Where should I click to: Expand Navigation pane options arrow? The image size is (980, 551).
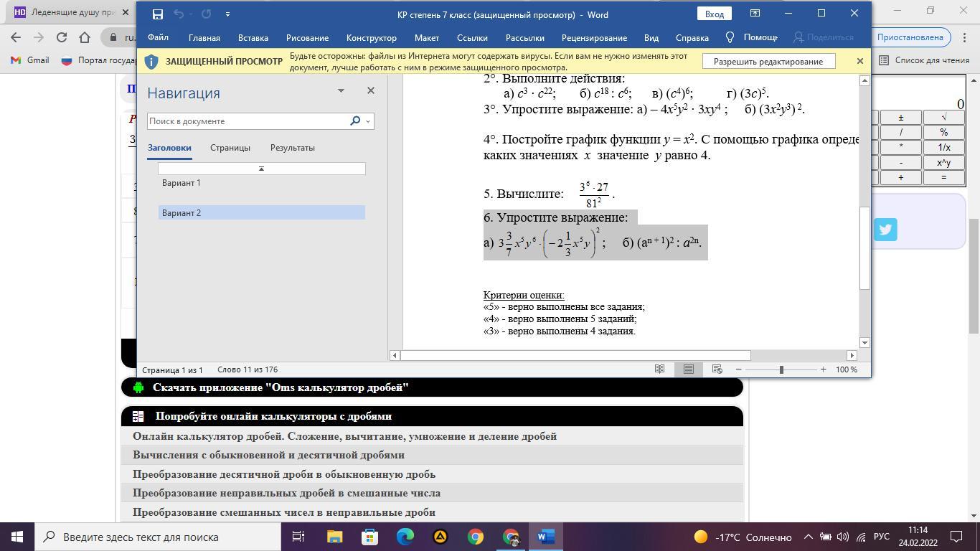pos(341,90)
